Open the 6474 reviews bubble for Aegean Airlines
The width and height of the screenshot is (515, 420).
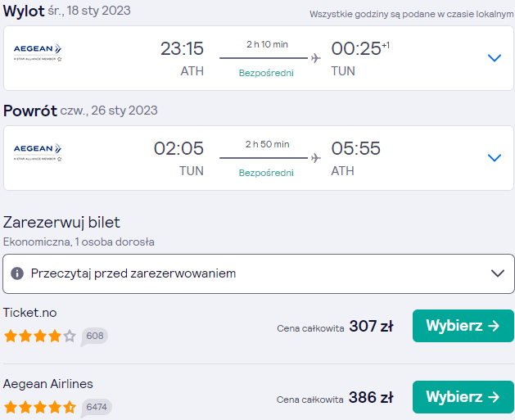[x=97, y=408]
